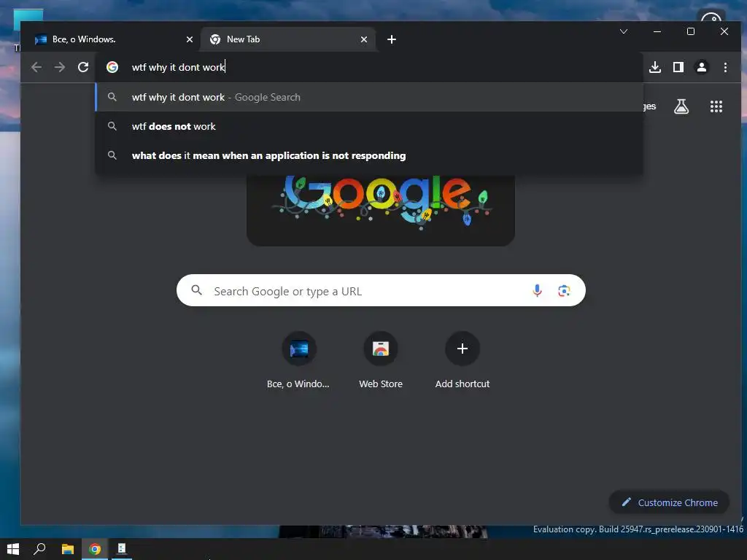
Task: Maximize the Chrome window
Action: click(x=690, y=31)
